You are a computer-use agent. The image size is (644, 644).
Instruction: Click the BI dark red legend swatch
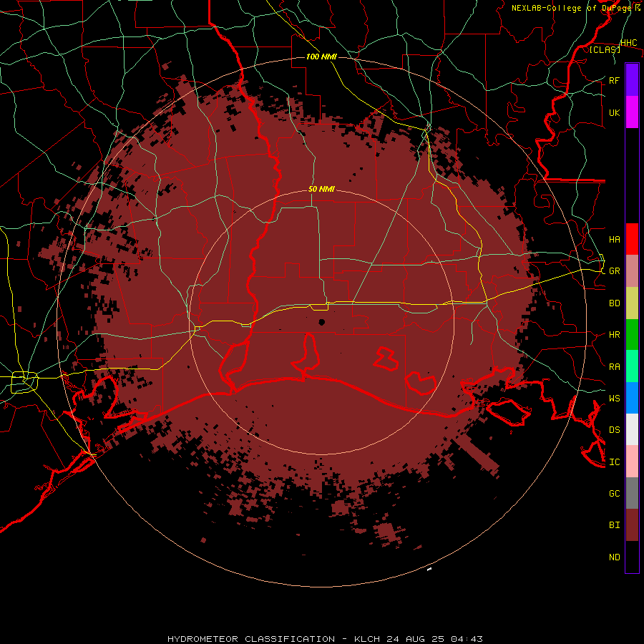[x=632, y=525]
